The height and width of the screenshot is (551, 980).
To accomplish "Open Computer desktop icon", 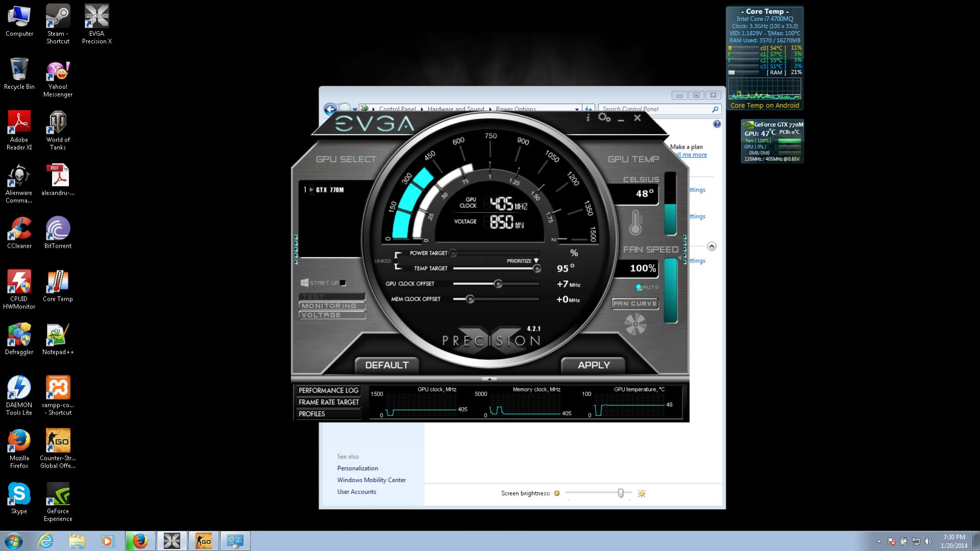I will point(19,21).
